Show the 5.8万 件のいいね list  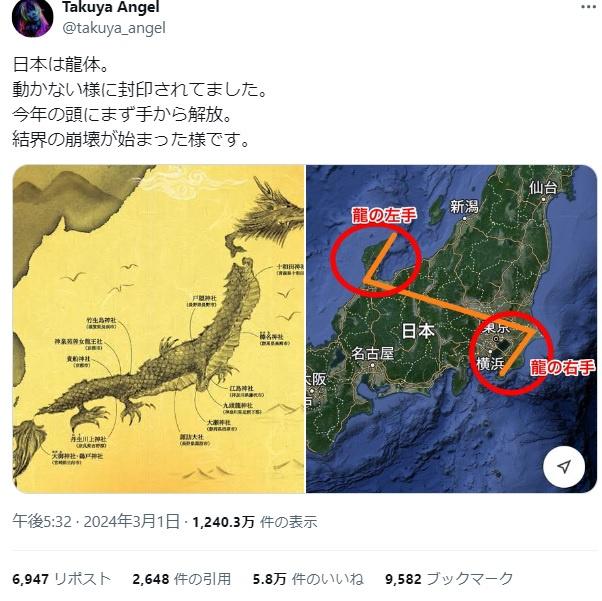308,579
